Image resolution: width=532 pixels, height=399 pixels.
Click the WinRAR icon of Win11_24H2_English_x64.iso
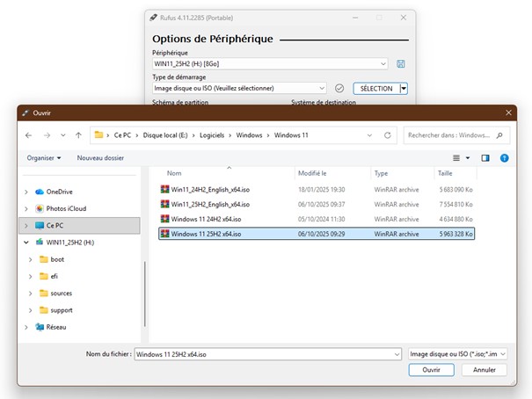click(x=165, y=189)
